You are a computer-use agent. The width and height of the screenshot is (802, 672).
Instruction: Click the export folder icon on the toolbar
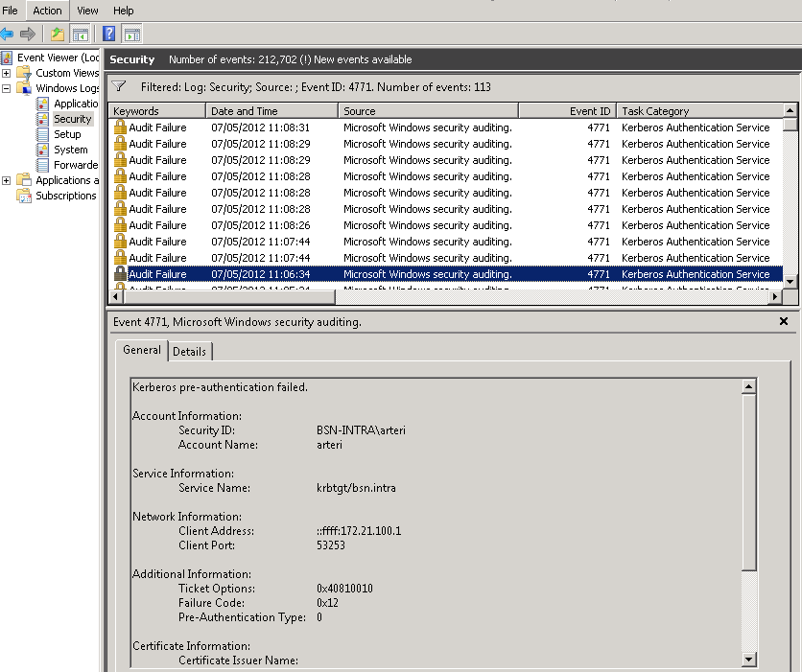pos(57,33)
